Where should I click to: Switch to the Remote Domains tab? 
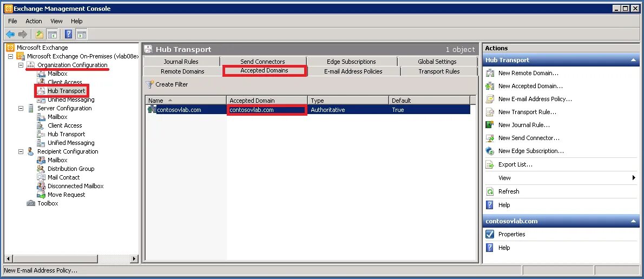[182, 71]
